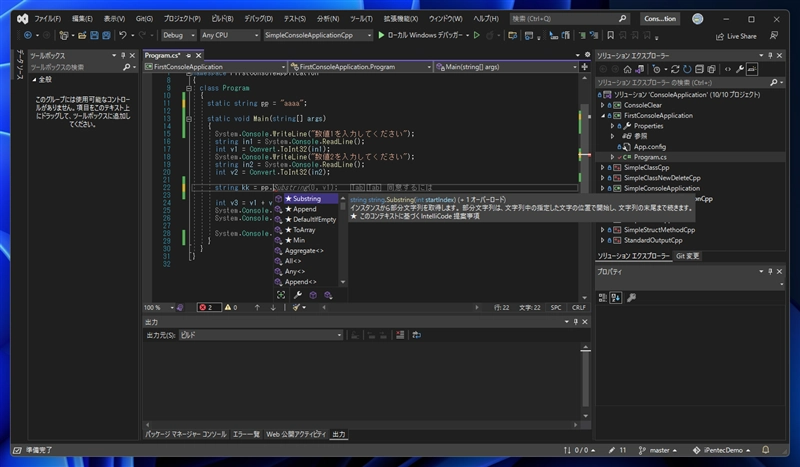
Task: Open the デバッグ(D) menu
Action: pyautogui.click(x=258, y=18)
